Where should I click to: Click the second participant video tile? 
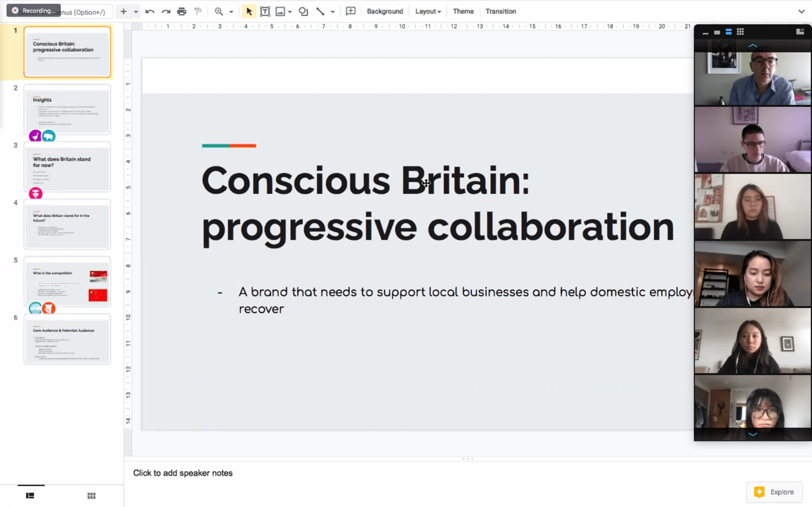752,139
